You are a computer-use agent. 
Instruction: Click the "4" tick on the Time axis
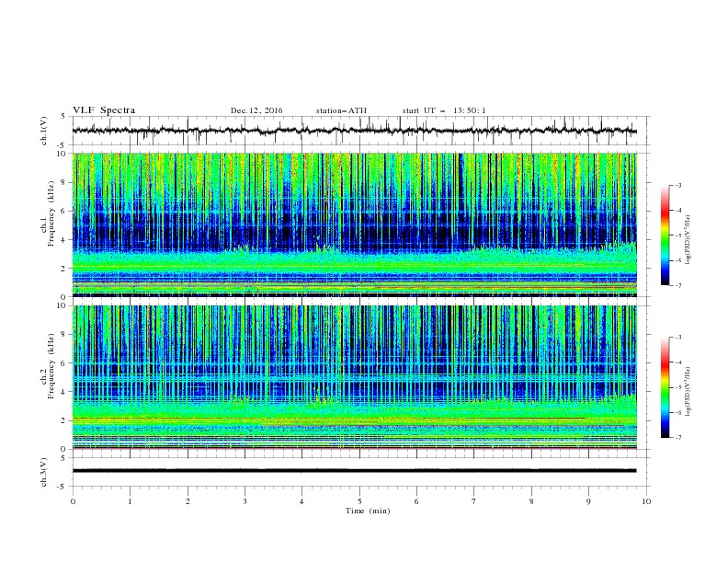click(x=301, y=501)
